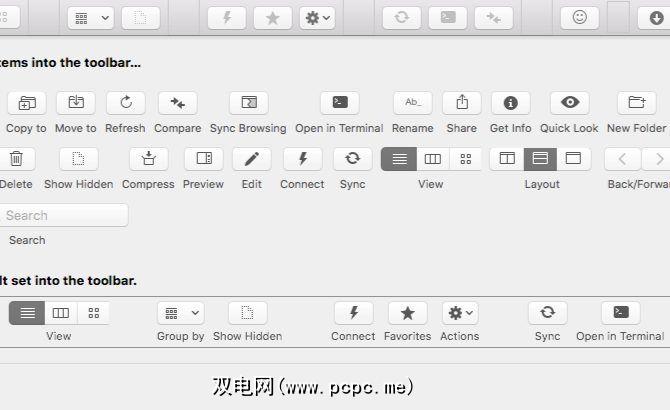Click sync arrows icon in top toolbar
Screen dimensions: 670x410
[402, 18]
